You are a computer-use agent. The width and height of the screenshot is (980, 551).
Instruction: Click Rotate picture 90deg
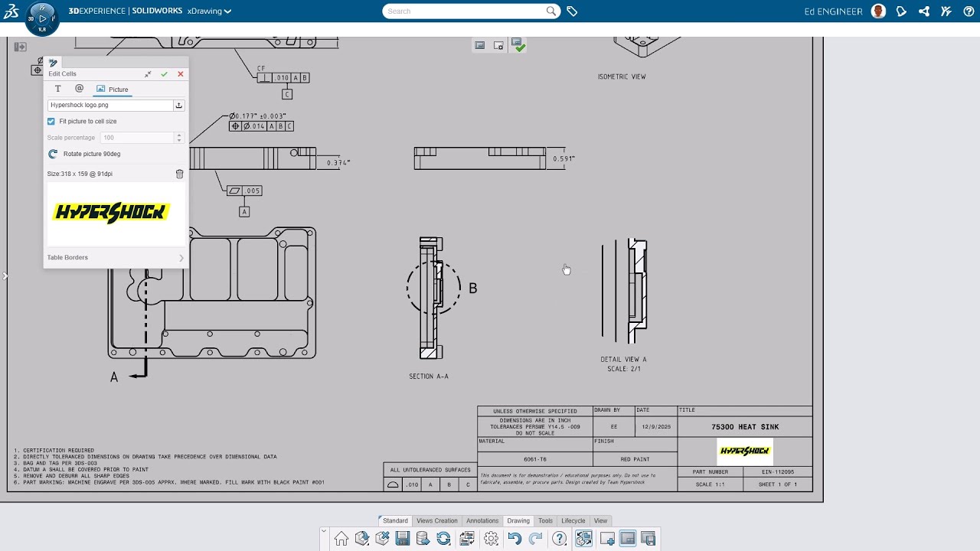[x=84, y=154]
